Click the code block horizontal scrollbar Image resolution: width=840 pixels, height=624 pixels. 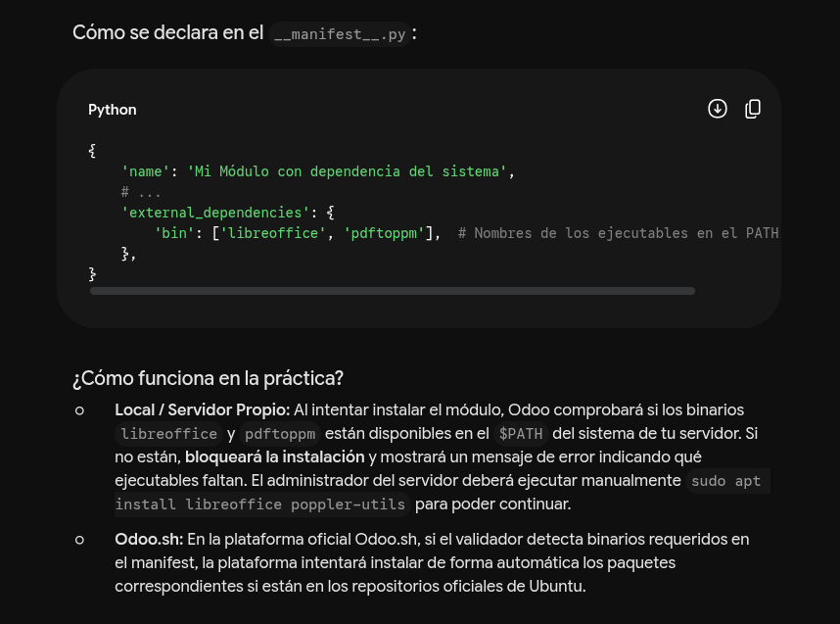(x=393, y=291)
